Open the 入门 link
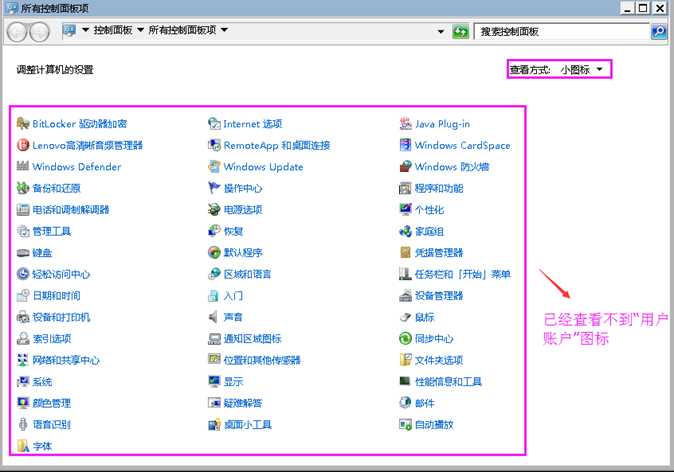This screenshot has width=674, height=472. coord(233,296)
